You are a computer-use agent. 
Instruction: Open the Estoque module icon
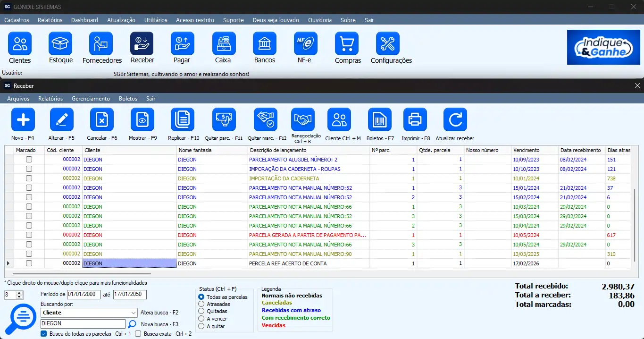pyautogui.click(x=60, y=43)
